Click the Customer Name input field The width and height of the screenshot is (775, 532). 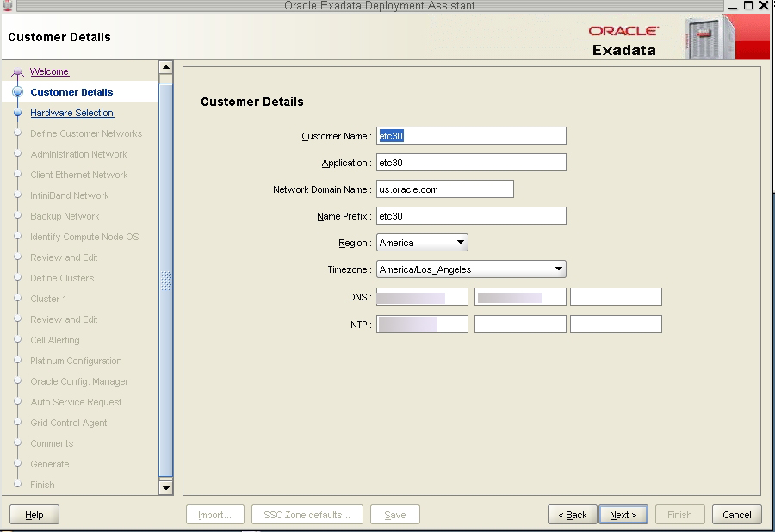pos(471,135)
